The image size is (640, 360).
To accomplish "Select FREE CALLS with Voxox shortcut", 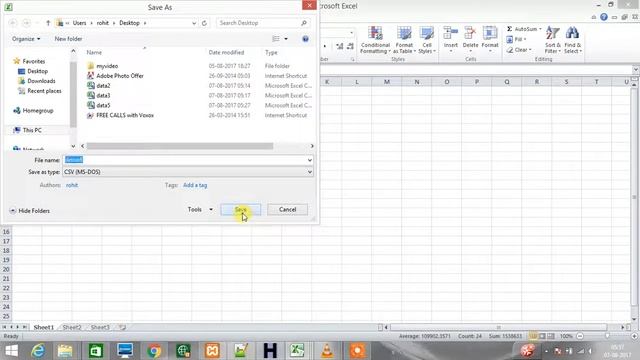I will click(124, 115).
